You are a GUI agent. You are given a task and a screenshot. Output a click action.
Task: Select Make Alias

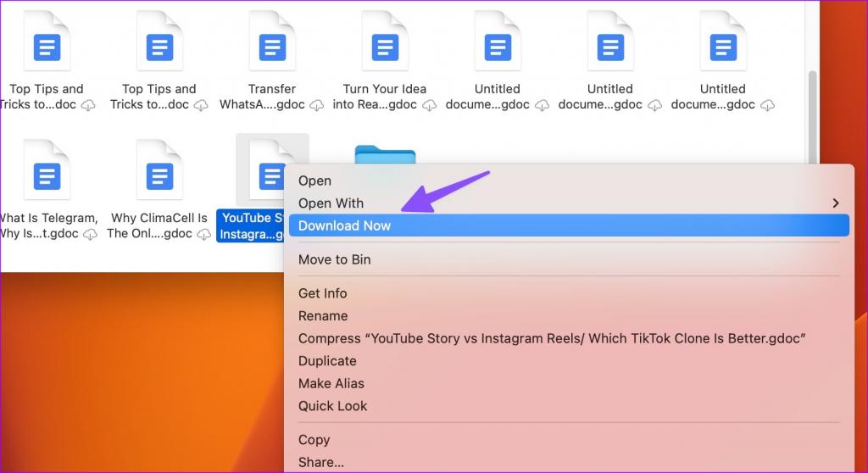tap(569, 383)
